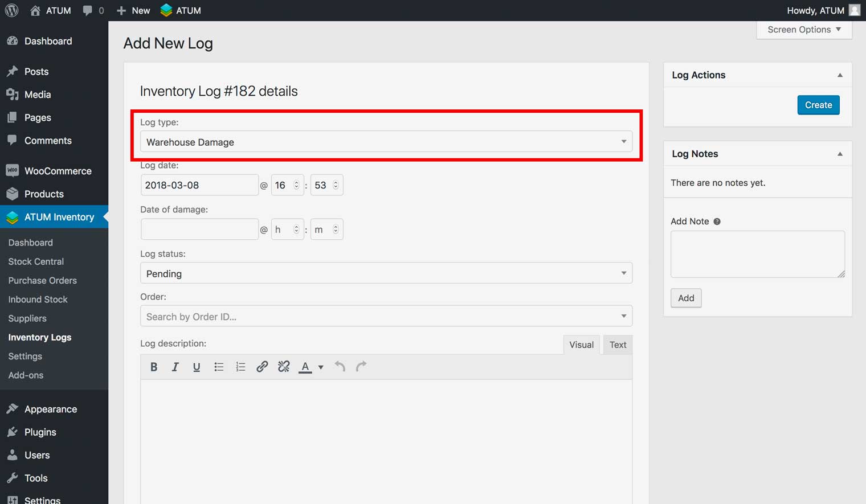Click inside the Log description editor
This screenshot has height=504, width=866.
click(386, 441)
